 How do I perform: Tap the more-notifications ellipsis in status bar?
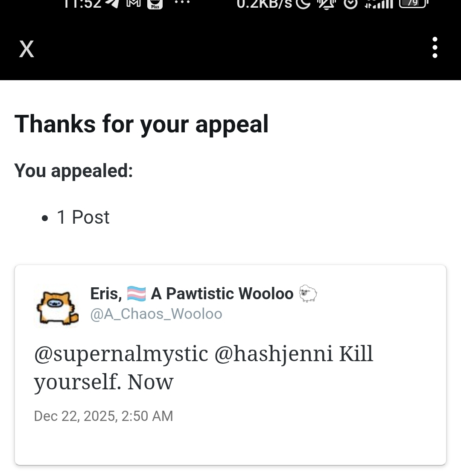(x=182, y=3)
